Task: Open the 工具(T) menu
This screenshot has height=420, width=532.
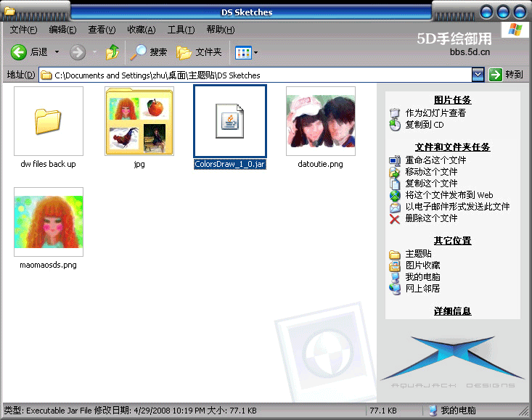Action: click(x=181, y=30)
